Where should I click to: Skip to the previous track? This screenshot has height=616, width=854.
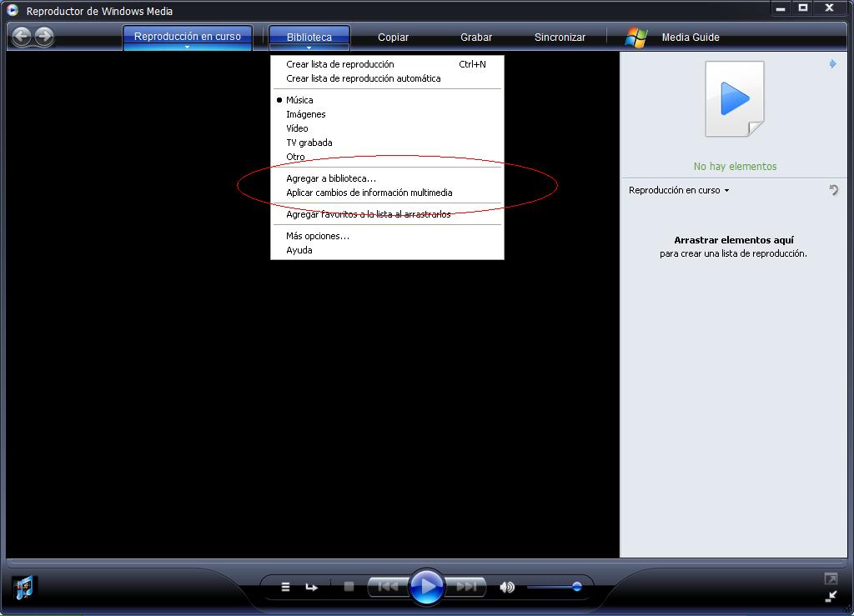pyautogui.click(x=389, y=587)
